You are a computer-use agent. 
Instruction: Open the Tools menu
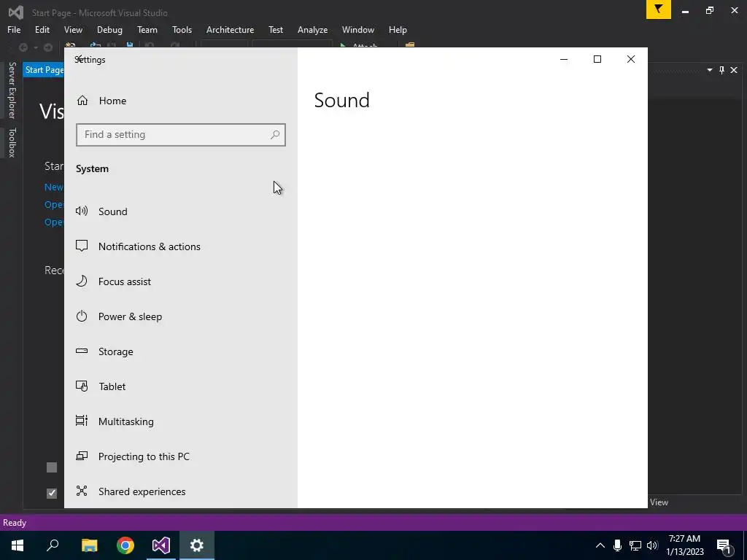(x=182, y=29)
